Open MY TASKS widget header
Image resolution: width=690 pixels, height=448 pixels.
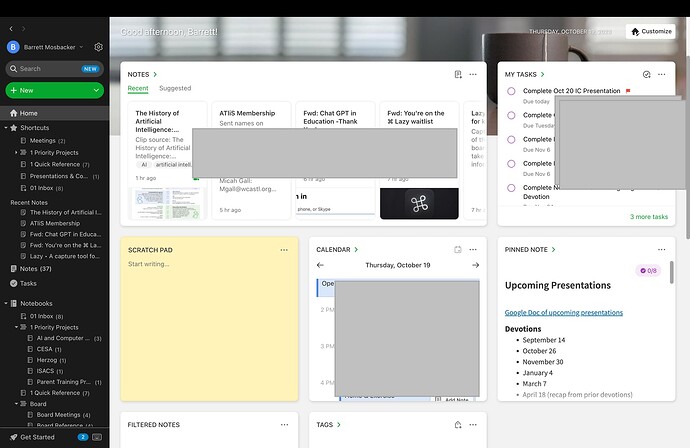[x=525, y=74]
